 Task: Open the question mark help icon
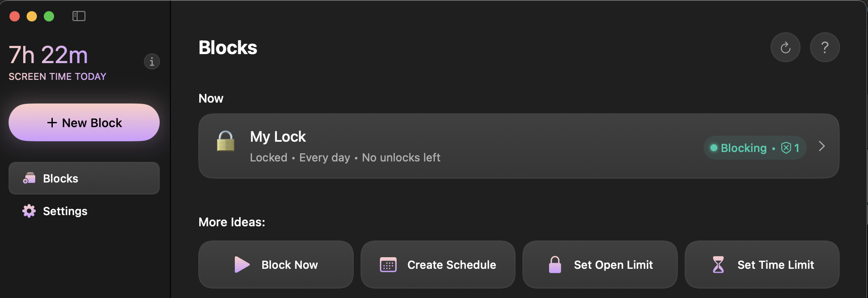point(825,47)
